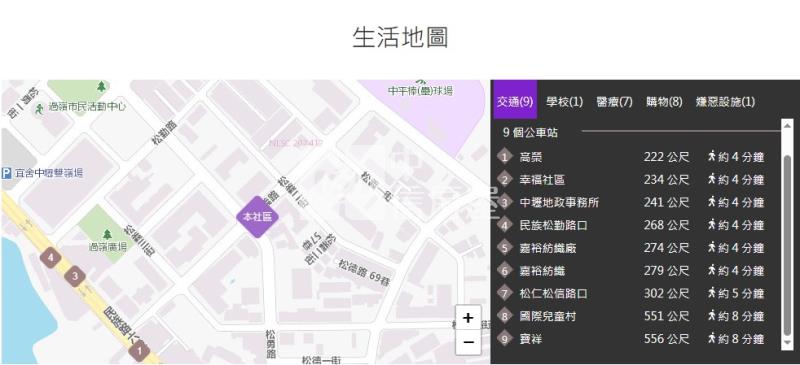Screen dimensions: 800x365
Task: Open the 醫療(7) tab
Action: pyautogui.click(x=614, y=102)
